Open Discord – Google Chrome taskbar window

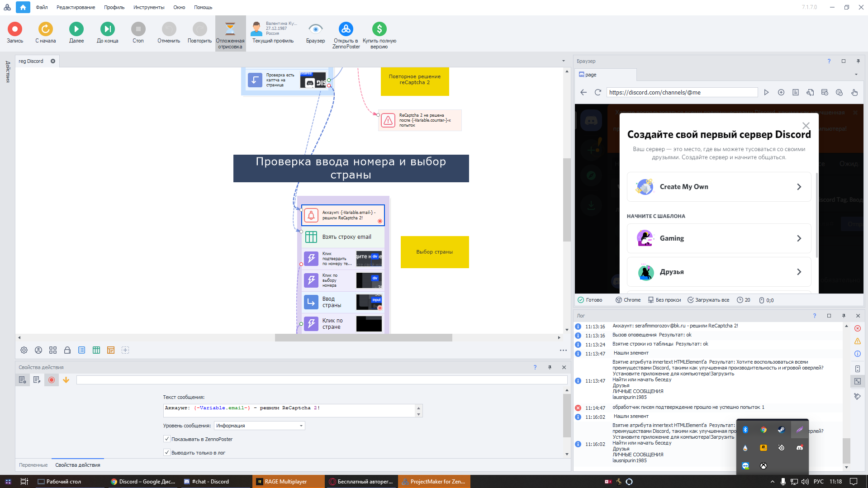click(x=143, y=482)
